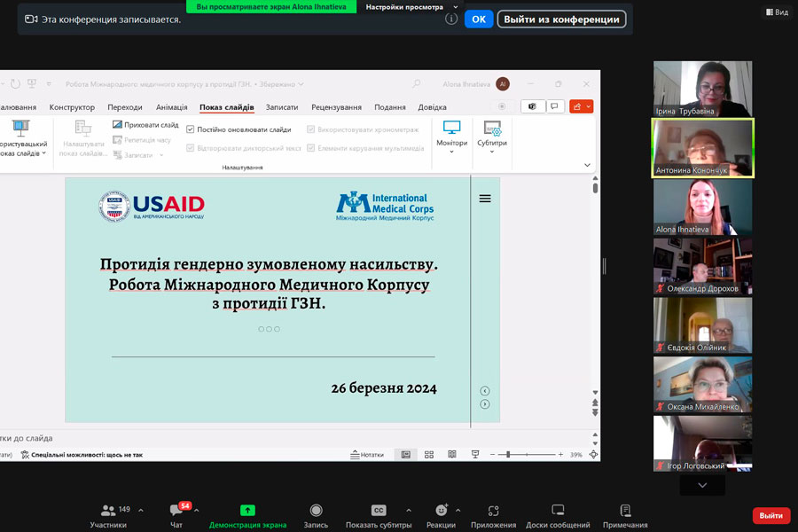The image size is (798, 532).
Task: Click the Монітори monitor icon in ribbon
Action: coord(451,128)
